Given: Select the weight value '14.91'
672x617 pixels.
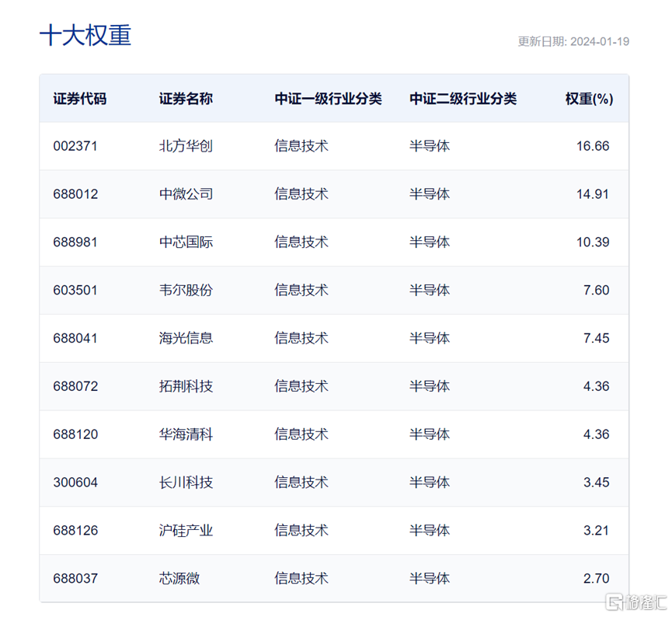Looking at the screenshot, I should point(593,194).
